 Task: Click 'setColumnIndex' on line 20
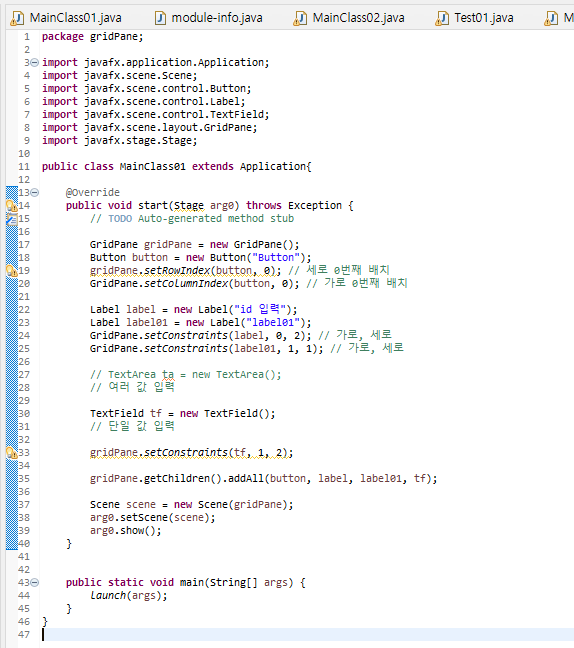(186, 284)
